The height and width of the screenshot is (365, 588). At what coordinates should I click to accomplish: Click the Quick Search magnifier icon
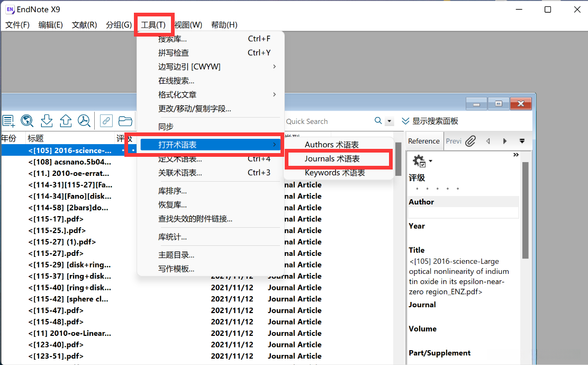[378, 121]
